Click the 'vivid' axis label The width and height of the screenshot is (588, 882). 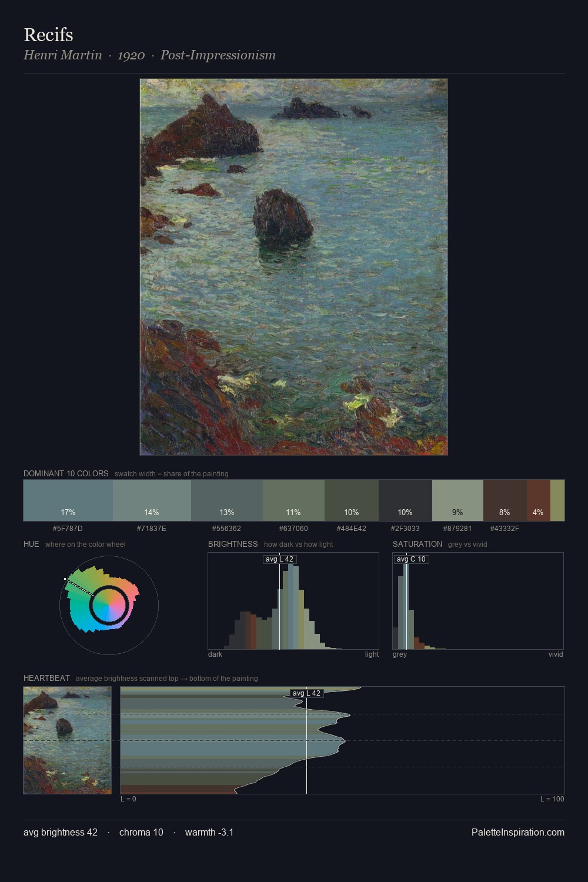(x=556, y=654)
